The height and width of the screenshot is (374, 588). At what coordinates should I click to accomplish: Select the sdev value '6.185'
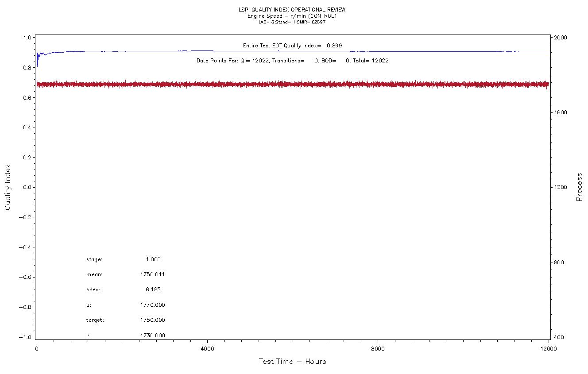(153, 289)
